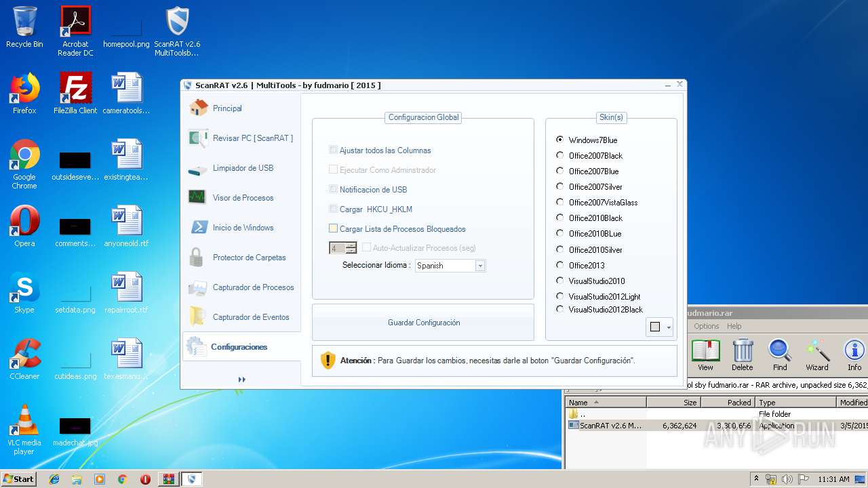Click WinRAR Info toolbar icon
The image size is (868, 488).
pos(854,355)
